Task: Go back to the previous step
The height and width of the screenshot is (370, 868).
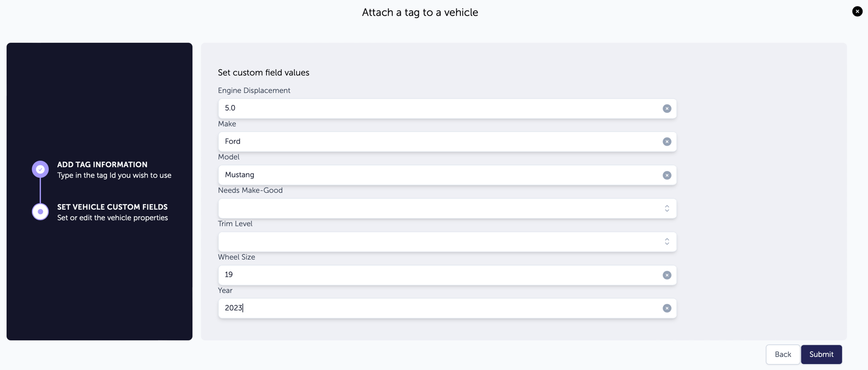Action: [x=783, y=354]
